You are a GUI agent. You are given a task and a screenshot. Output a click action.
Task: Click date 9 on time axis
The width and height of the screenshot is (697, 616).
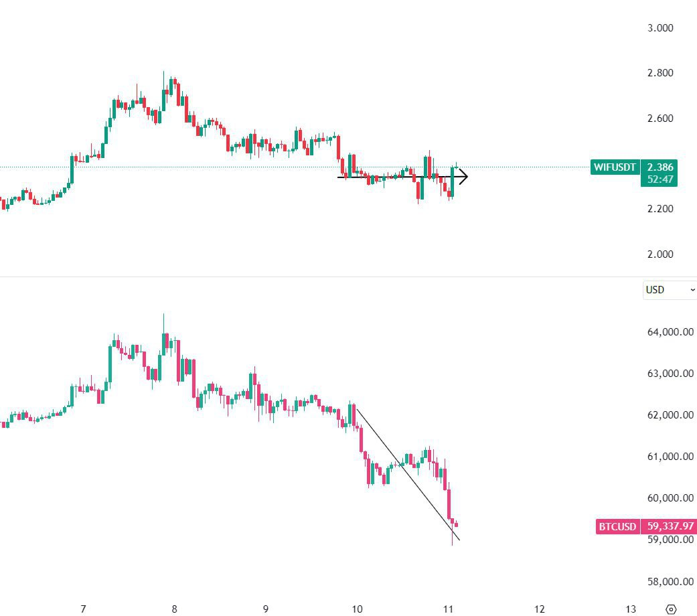(x=266, y=609)
